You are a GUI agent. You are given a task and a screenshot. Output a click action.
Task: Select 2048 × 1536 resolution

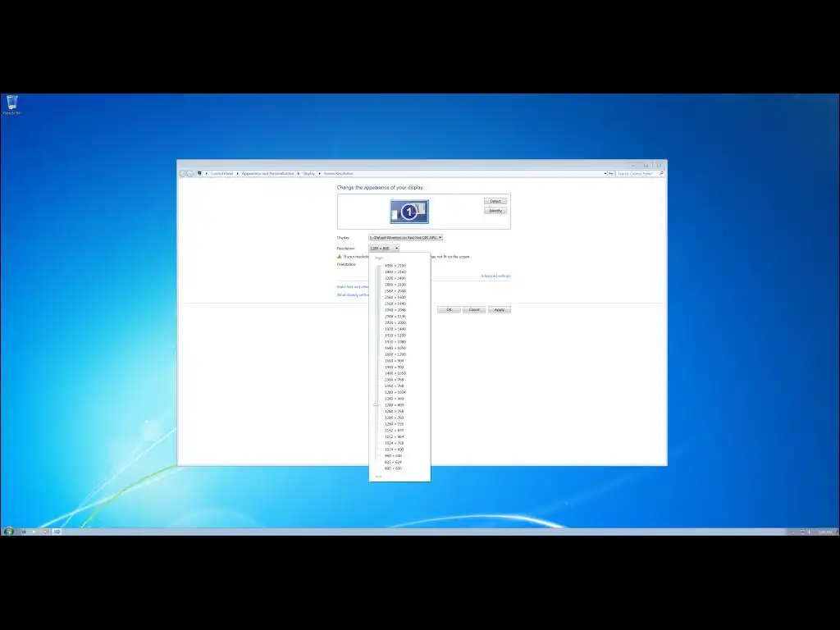click(x=395, y=317)
